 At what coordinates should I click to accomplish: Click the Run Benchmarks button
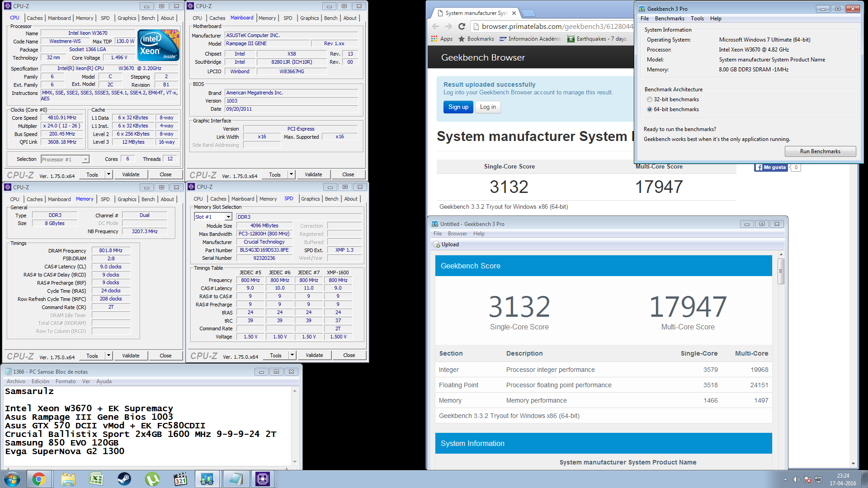click(820, 151)
